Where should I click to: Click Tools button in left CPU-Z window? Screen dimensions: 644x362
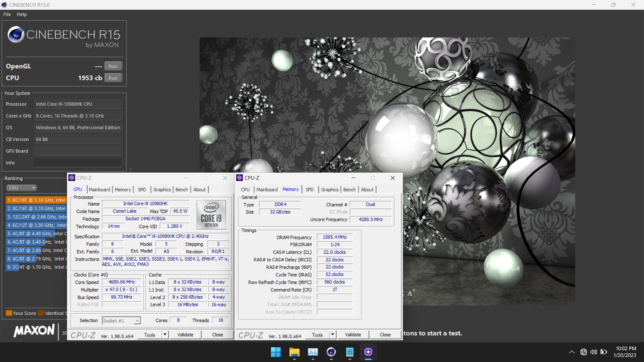150,335
